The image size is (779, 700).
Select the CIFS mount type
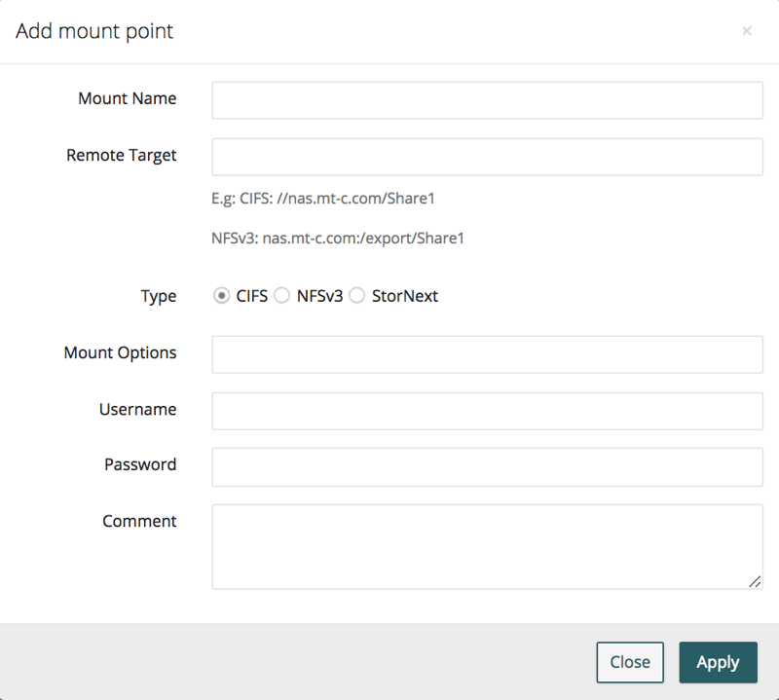tap(221, 295)
